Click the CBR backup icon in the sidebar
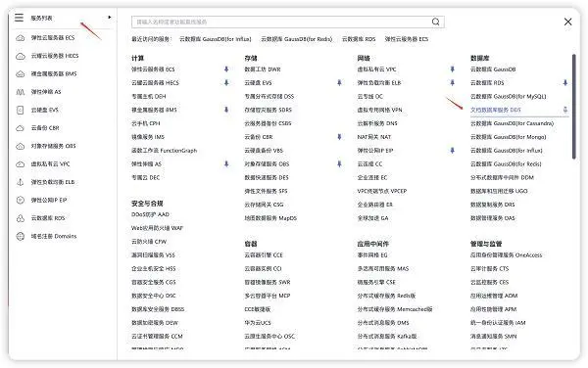The height and width of the screenshot is (368, 588). click(21, 128)
